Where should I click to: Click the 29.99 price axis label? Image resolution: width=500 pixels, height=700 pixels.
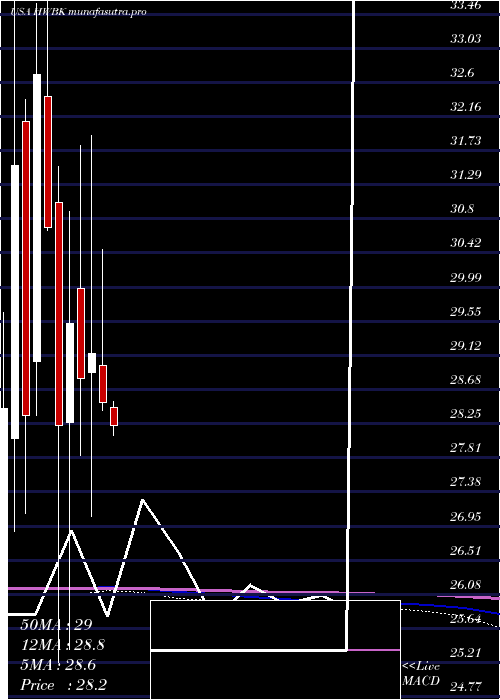[x=466, y=278]
